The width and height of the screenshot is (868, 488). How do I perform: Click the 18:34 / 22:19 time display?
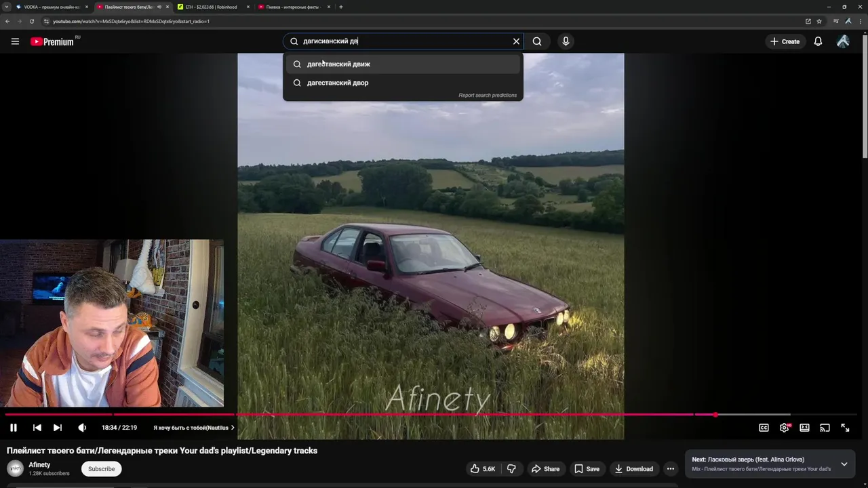119,428
